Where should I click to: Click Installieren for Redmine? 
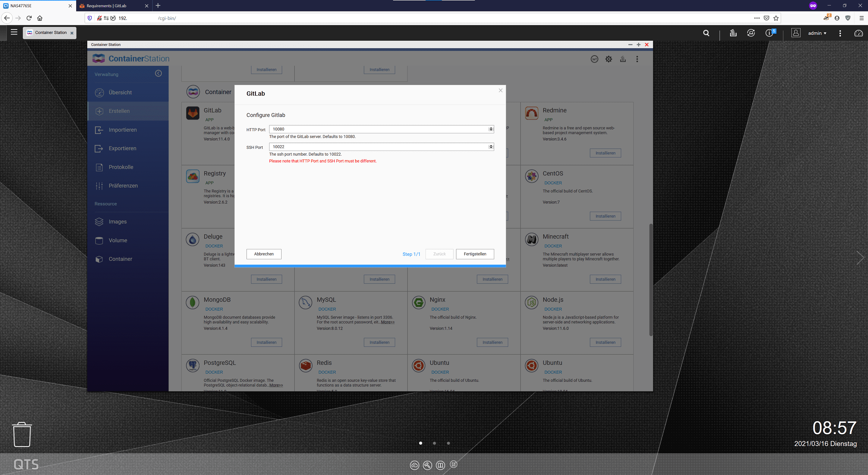pos(605,153)
